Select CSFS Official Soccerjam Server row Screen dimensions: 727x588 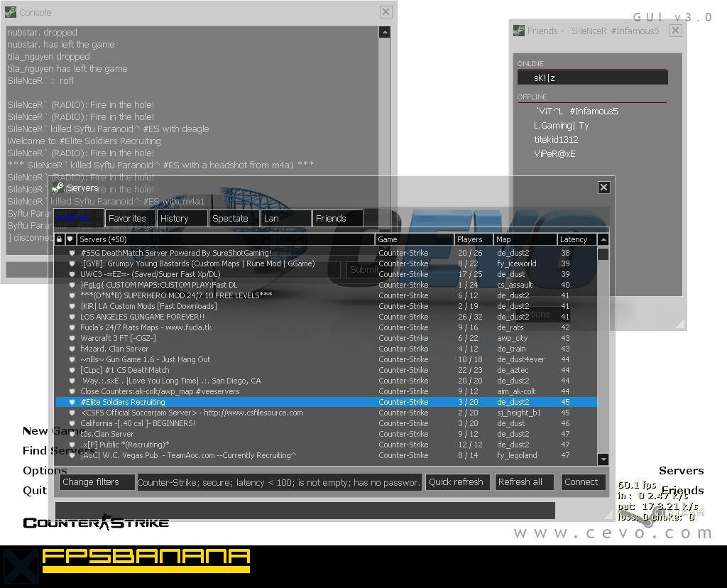point(327,413)
